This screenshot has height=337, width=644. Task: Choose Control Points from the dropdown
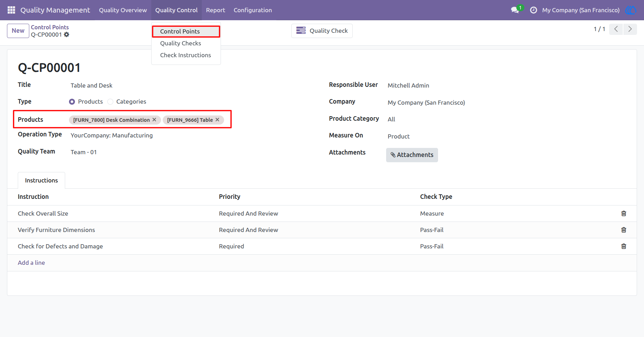tap(186, 31)
